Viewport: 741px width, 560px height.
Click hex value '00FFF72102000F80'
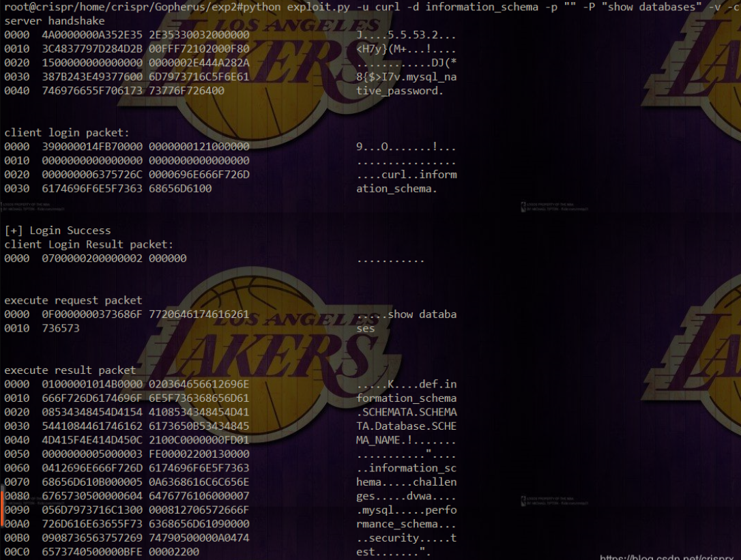(199, 49)
